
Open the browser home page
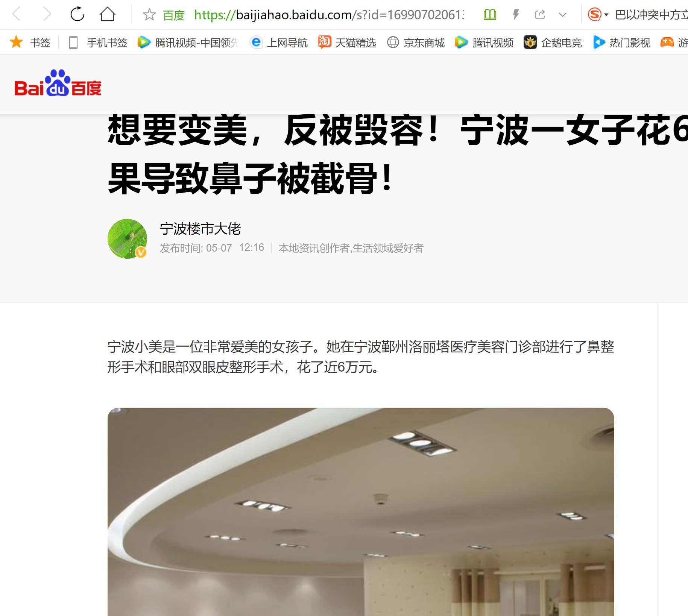click(108, 14)
